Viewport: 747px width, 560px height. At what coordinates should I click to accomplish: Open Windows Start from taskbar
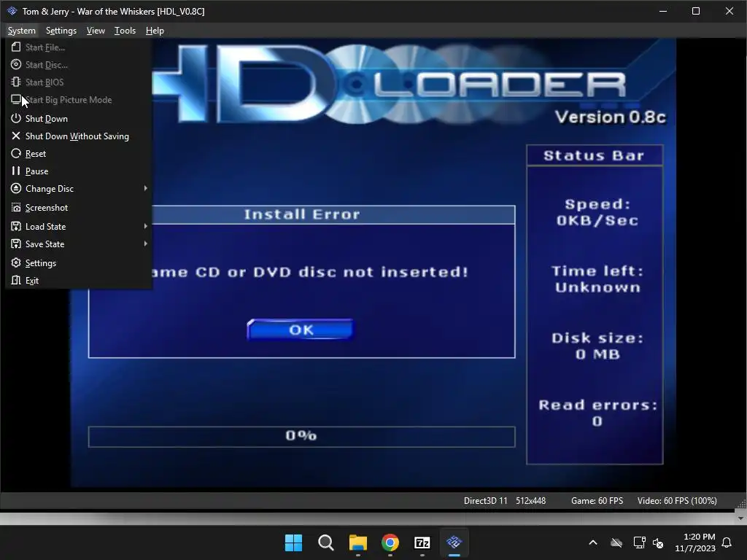[293, 542]
